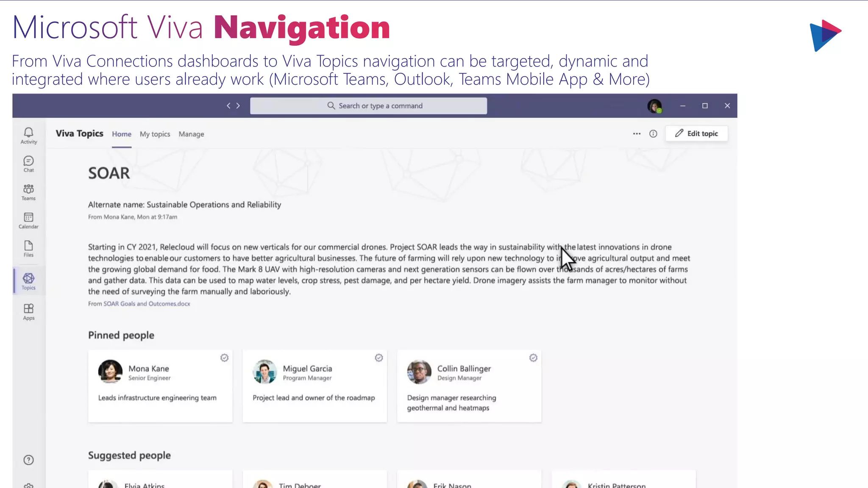This screenshot has width=868, height=488.
Task: Click the search magnifier icon
Action: (331, 105)
